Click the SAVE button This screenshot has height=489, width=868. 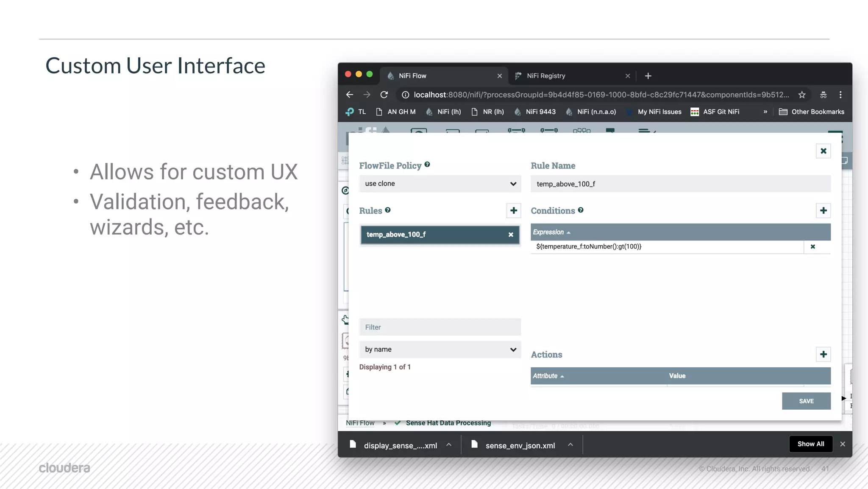click(806, 401)
